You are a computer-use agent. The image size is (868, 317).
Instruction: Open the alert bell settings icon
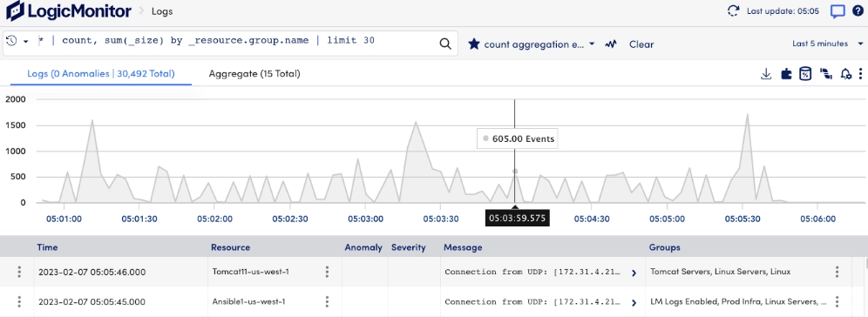coord(845,74)
